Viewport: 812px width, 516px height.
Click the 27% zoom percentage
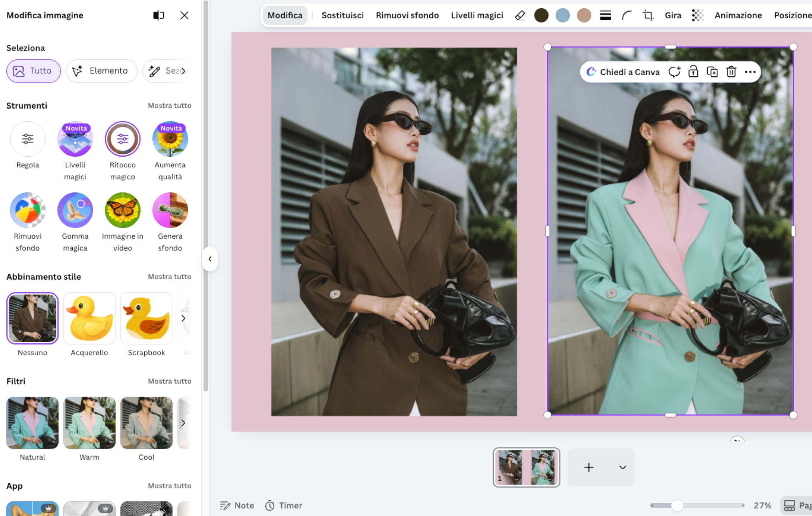pyautogui.click(x=762, y=506)
